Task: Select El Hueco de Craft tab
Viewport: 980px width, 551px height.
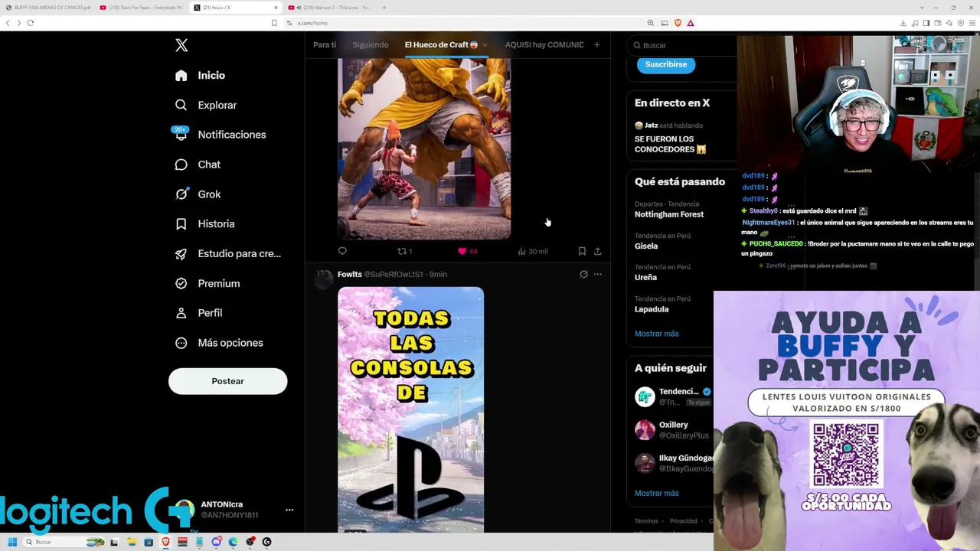Action: pos(441,44)
